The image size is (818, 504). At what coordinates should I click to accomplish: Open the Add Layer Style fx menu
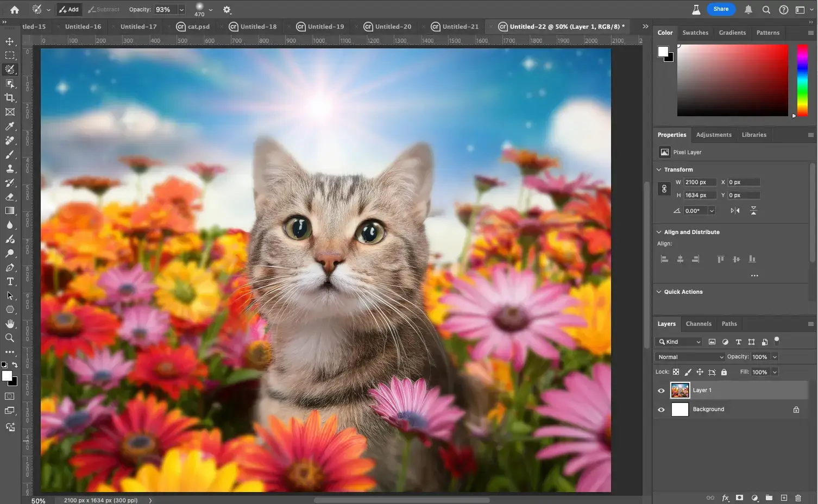click(725, 497)
